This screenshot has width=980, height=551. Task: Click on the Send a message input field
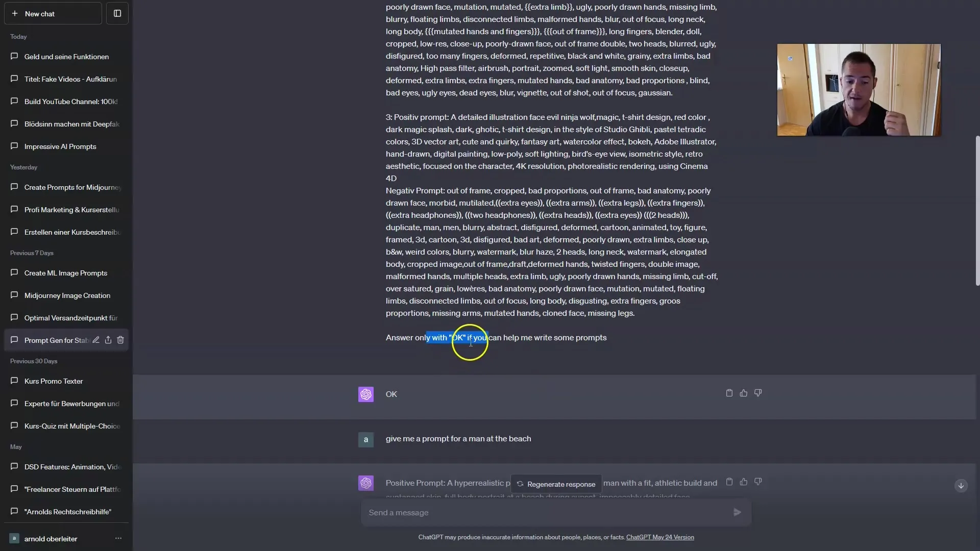click(x=547, y=512)
